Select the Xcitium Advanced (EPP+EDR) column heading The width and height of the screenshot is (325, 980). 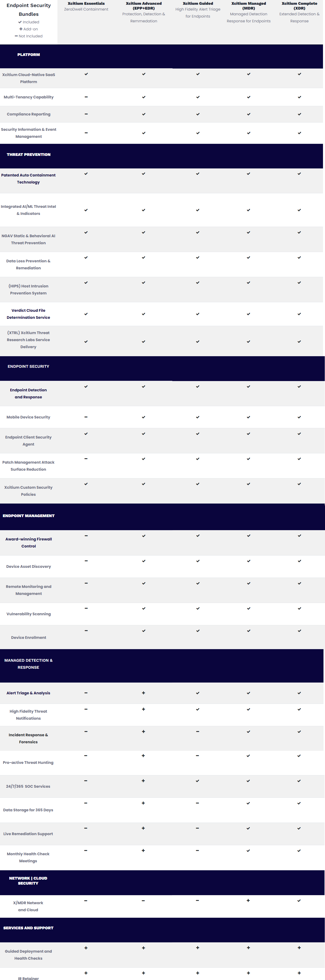(x=144, y=6)
